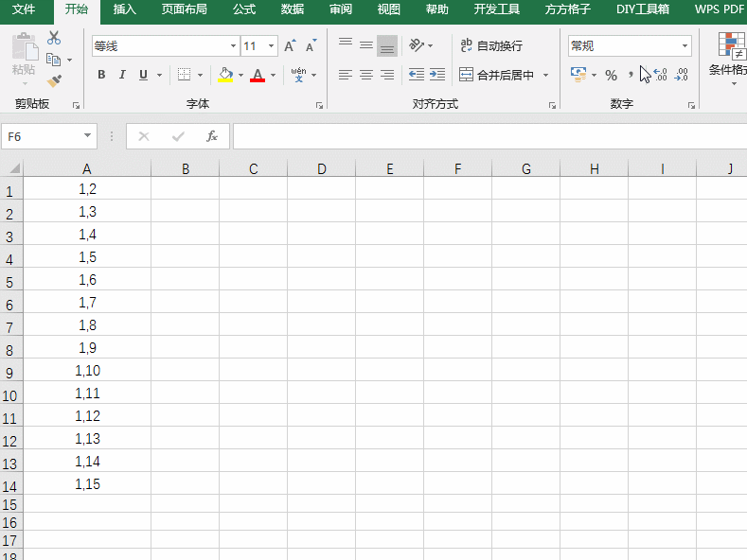The width and height of the screenshot is (747, 560).
Task: Toggle Italic formatting
Action: [x=122, y=75]
